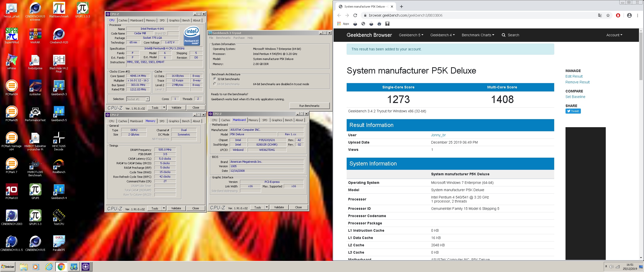Click the Edit Result link
The image size is (644, 272).
click(574, 76)
